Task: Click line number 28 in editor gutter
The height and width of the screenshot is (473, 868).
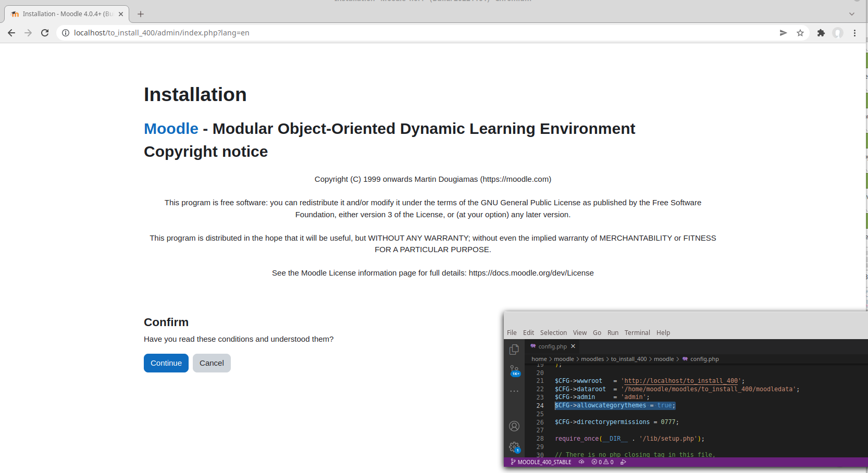Action: (540, 439)
